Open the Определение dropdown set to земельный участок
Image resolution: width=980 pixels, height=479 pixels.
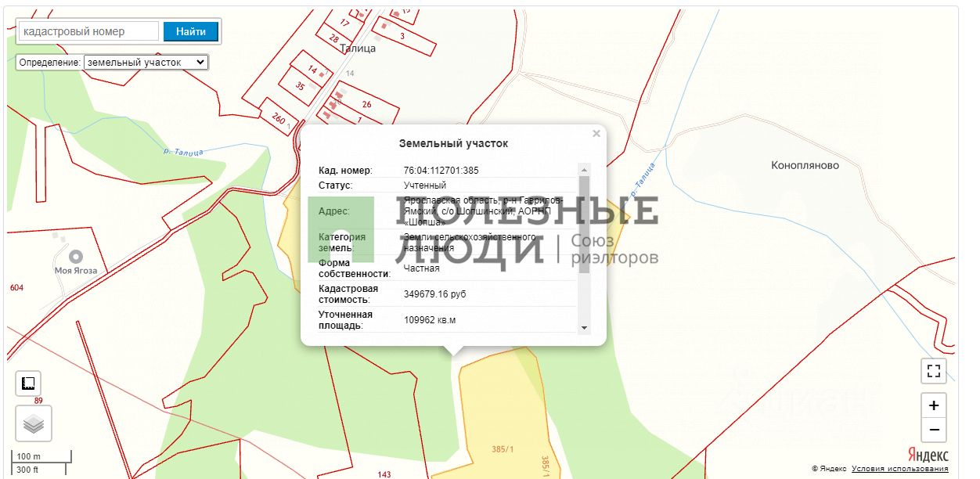click(146, 62)
